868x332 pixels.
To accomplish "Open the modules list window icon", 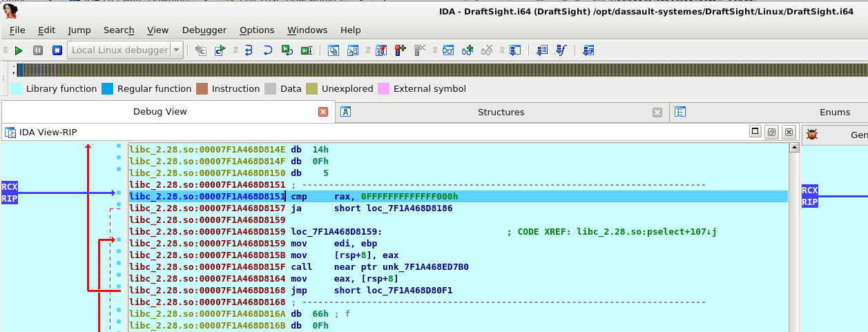I will click(334, 50).
